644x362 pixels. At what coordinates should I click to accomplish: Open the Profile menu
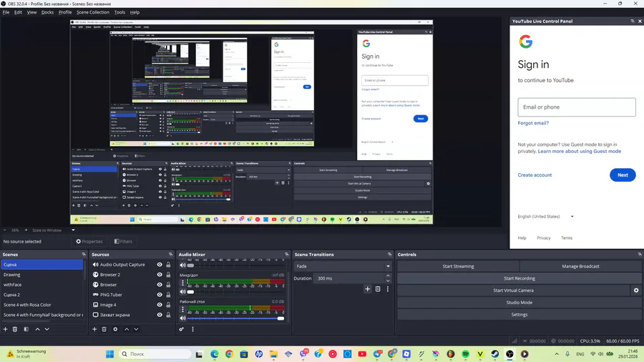[x=65, y=12]
